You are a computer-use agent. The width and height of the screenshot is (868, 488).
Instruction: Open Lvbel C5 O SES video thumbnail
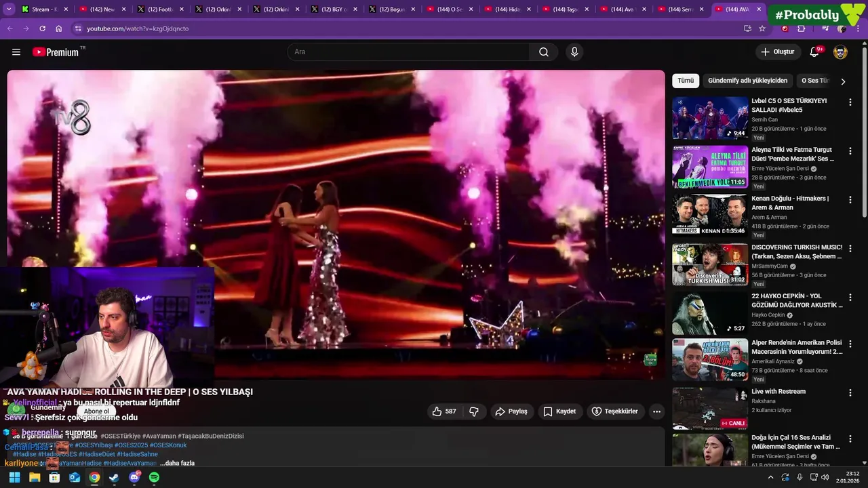pyautogui.click(x=710, y=118)
